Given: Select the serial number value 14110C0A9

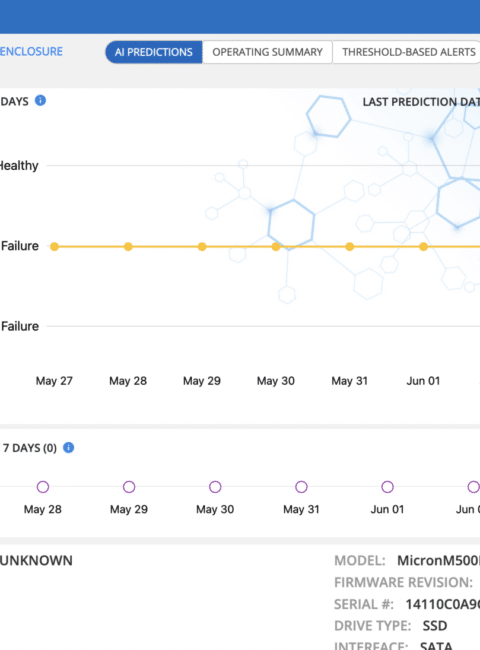Looking at the screenshot, I should pos(443,604).
